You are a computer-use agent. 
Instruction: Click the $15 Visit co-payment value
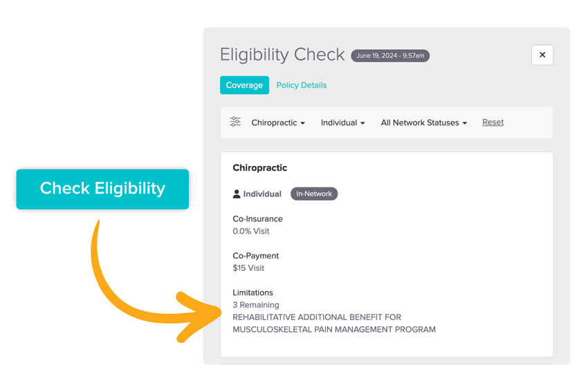(x=248, y=268)
